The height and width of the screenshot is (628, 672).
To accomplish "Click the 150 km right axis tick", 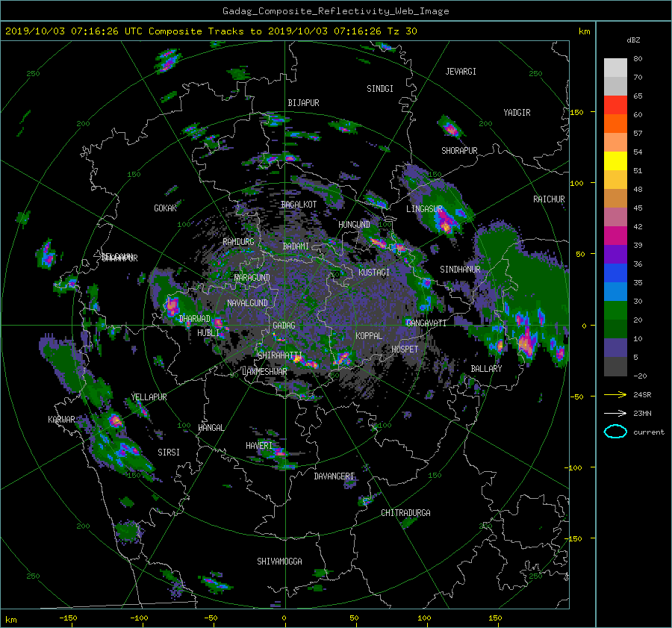I will click(577, 112).
